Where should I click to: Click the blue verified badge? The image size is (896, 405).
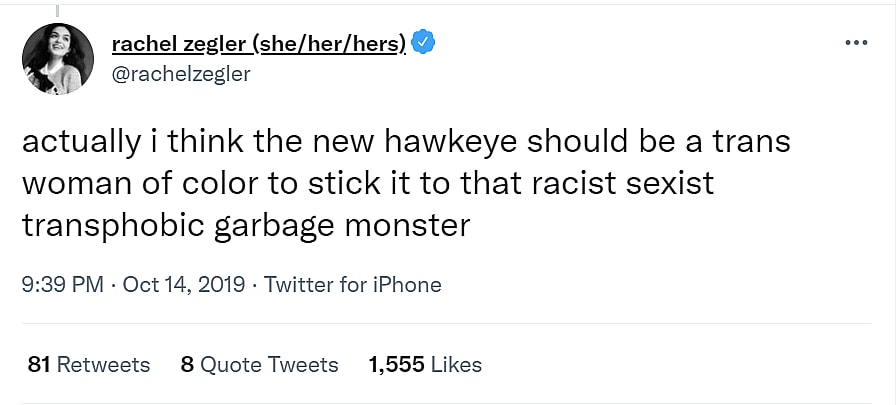point(423,44)
